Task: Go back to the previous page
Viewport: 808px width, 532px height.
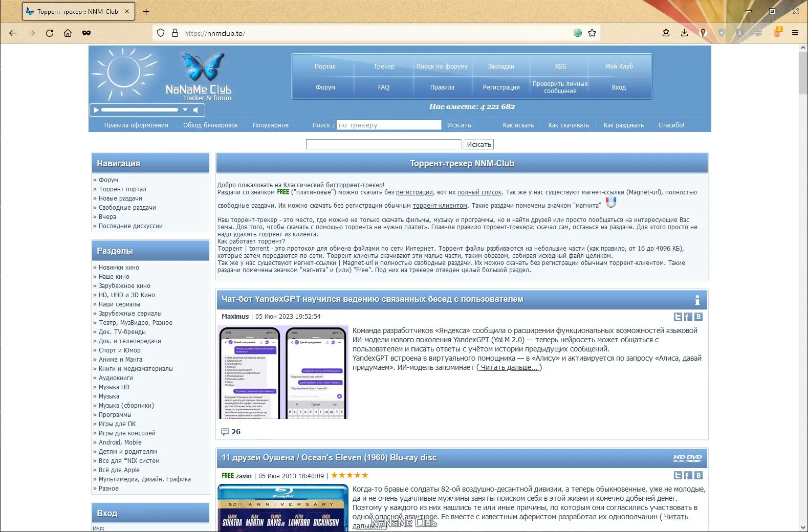Action: click(13, 33)
